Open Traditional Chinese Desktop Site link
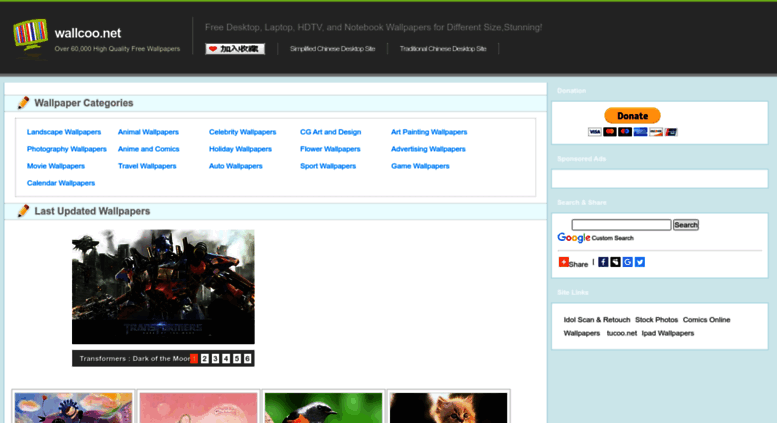 pos(443,49)
